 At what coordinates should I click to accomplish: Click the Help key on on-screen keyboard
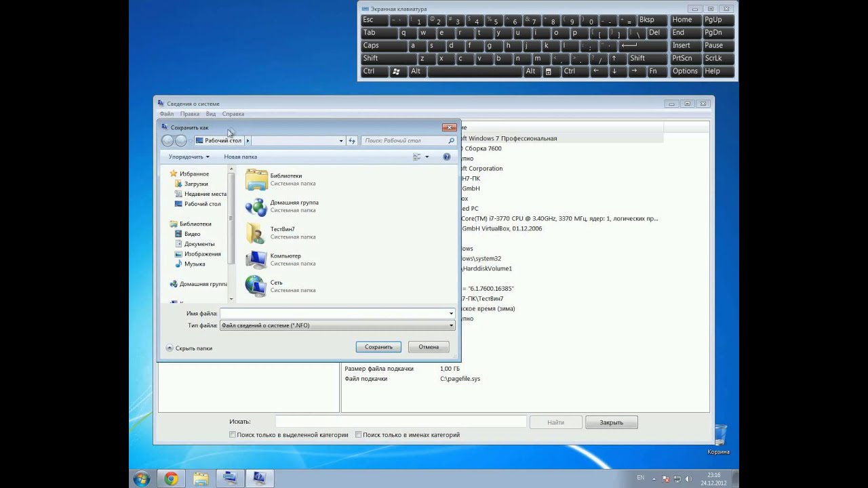(719, 71)
